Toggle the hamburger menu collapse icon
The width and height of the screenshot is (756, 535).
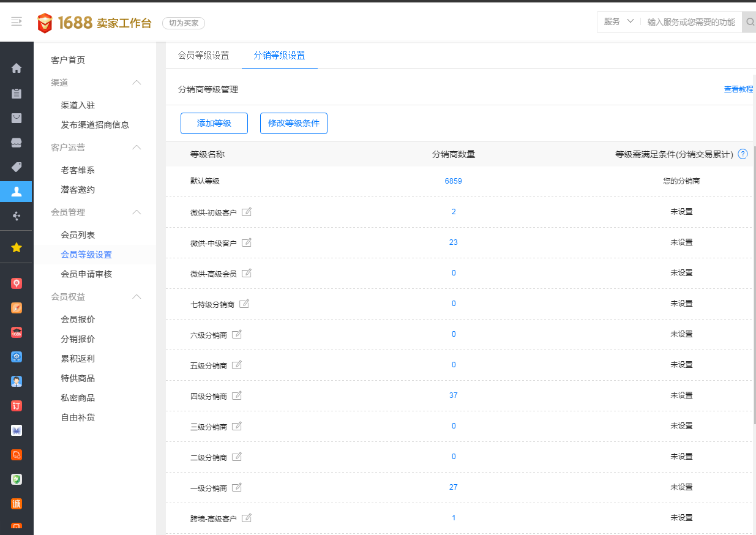pyautogui.click(x=17, y=22)
